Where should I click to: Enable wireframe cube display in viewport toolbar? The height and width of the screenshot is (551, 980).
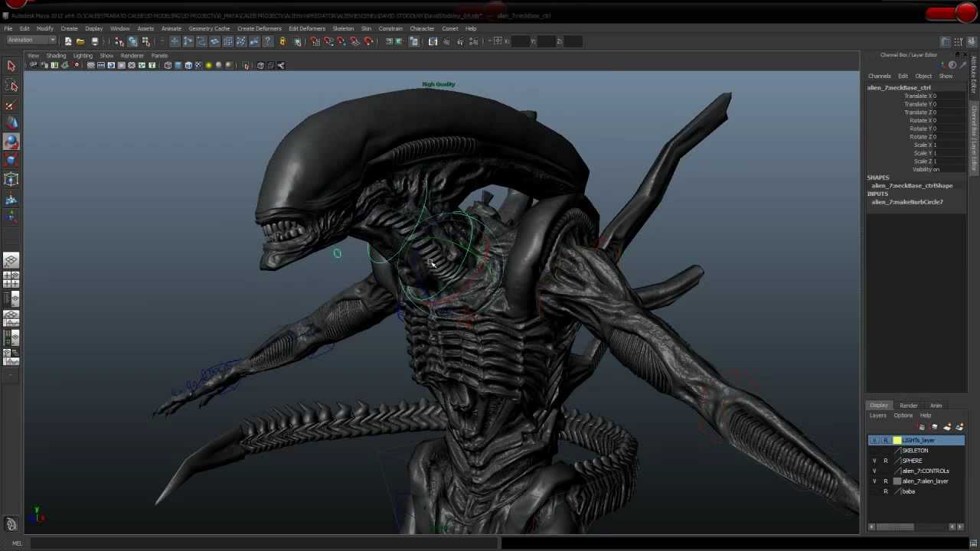(168, 65)
